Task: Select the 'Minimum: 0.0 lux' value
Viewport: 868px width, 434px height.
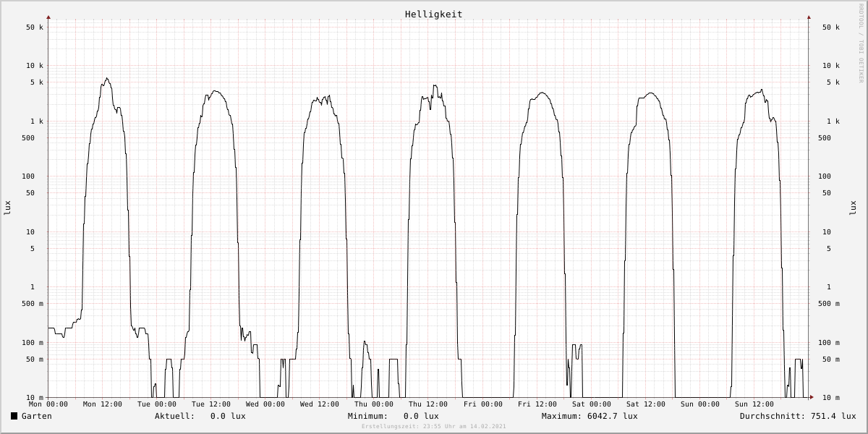Action: [393, 416]
